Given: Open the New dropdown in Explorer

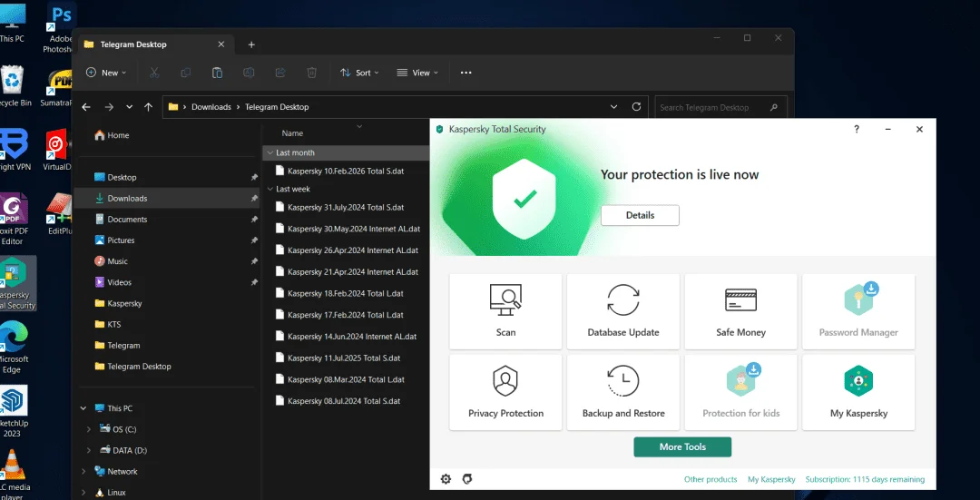Looking at the screenshot, I should point(105,73).
